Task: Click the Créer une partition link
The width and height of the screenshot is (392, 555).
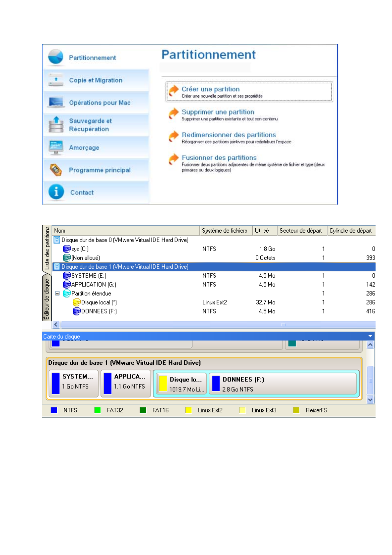Action: point(211,89)
